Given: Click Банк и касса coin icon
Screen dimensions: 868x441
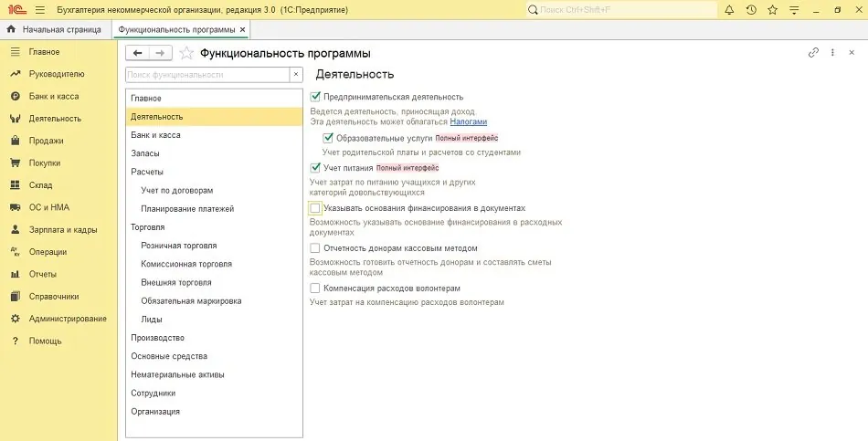Looking at the screenshot, I should click(16, 96).
